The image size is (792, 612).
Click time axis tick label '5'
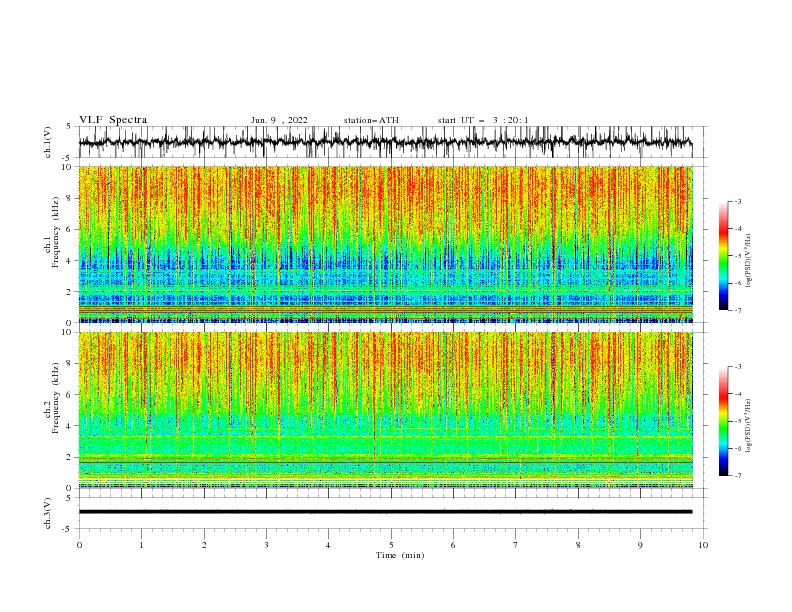391,545
